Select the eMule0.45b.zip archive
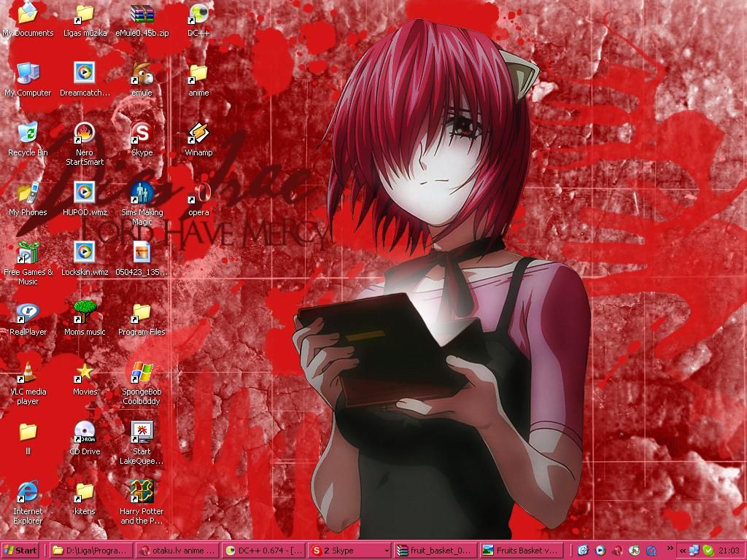This screenshot has width=747, height=560. (x=142, y=19)
